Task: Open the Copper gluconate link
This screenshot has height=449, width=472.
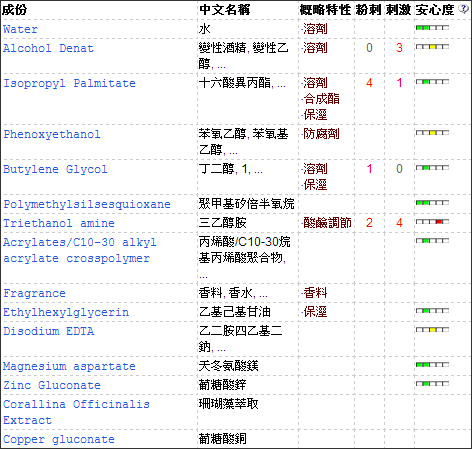Action: pos(59,439)
